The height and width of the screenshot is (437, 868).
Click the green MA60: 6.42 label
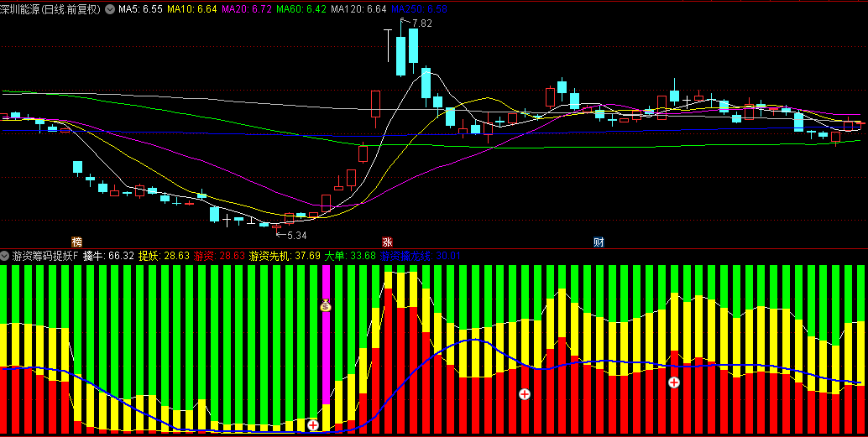(x=301, y=9)
